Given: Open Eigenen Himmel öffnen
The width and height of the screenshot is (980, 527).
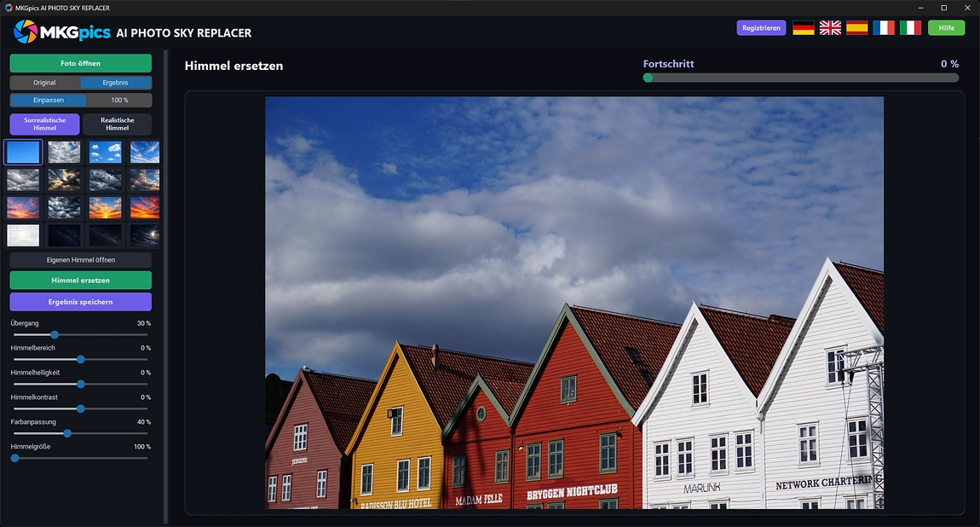Looking at the screenshot, I should point(81,259).
